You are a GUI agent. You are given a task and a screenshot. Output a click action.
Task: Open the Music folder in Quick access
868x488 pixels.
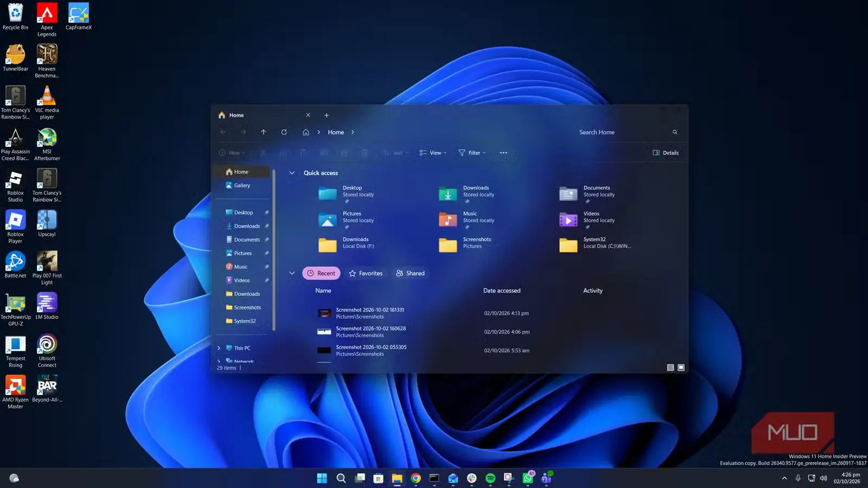467,220
